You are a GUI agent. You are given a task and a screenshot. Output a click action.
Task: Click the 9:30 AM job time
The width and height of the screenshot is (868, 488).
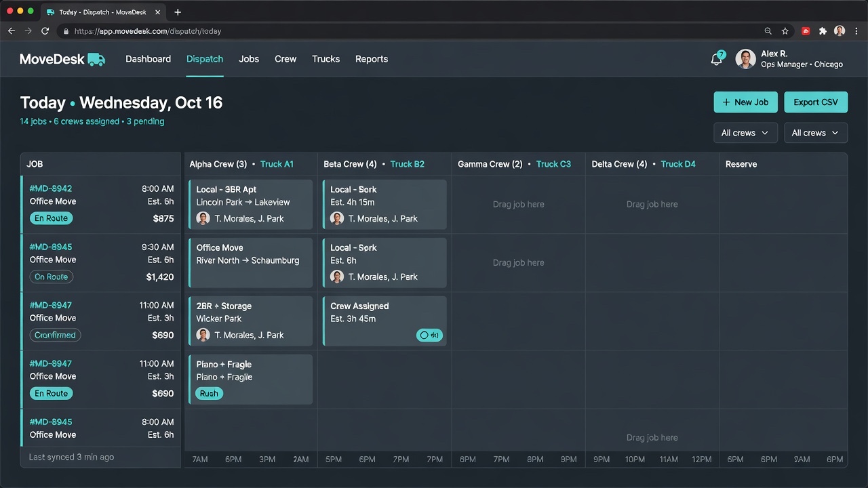click(157, 247)
